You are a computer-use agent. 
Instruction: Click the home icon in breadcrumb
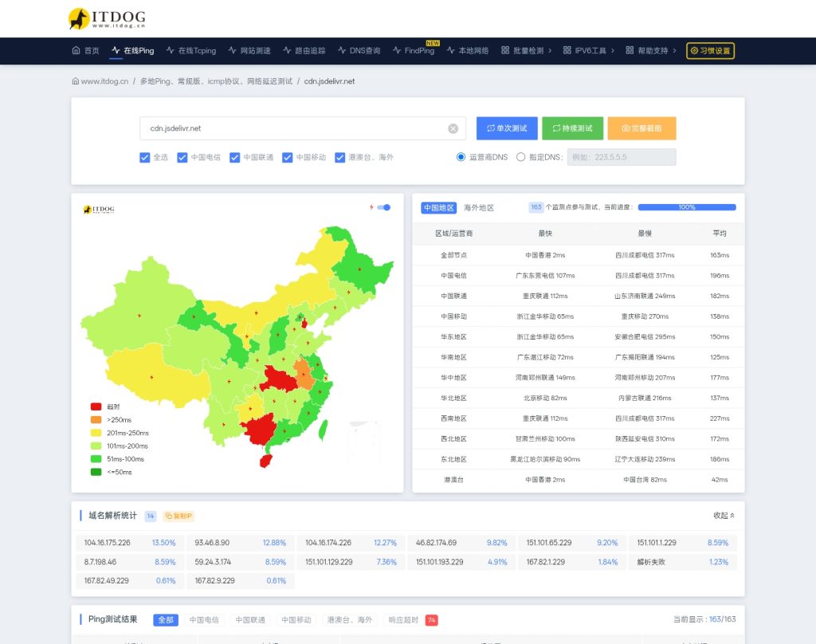[x=76, y=81]
